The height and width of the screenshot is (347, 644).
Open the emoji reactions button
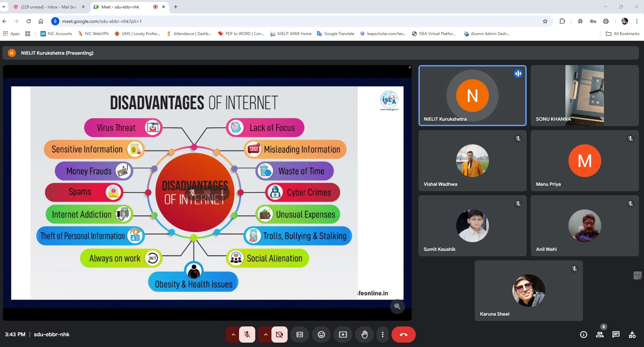point(321,335)
